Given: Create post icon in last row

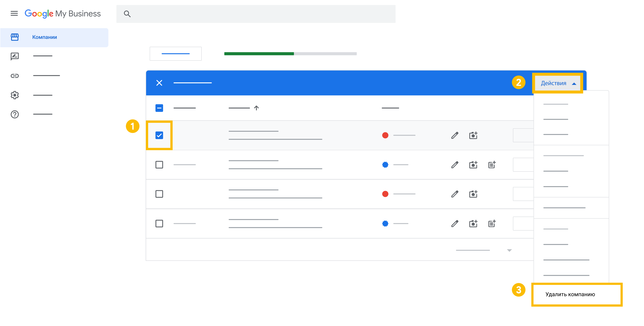Looking at the screenshot, I should point(492,223).
